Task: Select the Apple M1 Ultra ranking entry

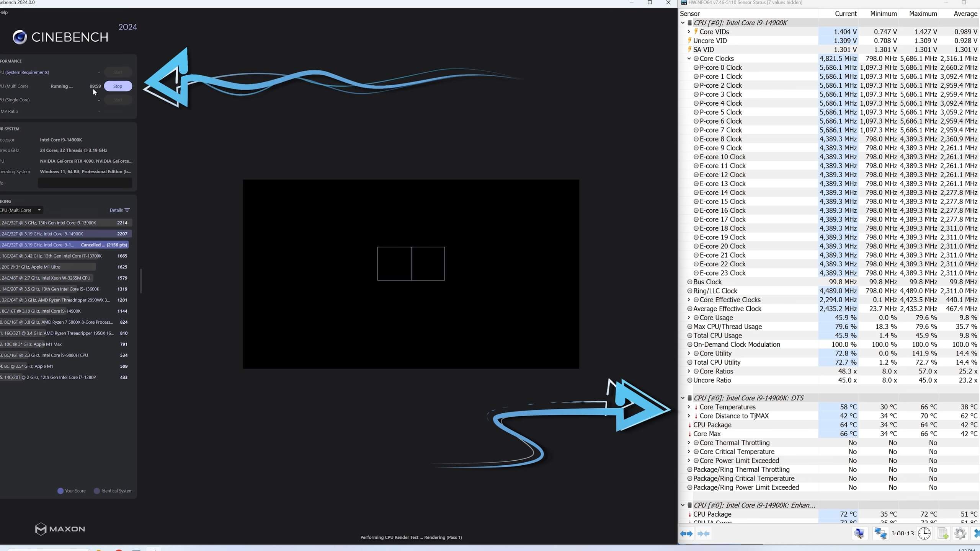Action: pyautogui.click(x=66, y=267)
